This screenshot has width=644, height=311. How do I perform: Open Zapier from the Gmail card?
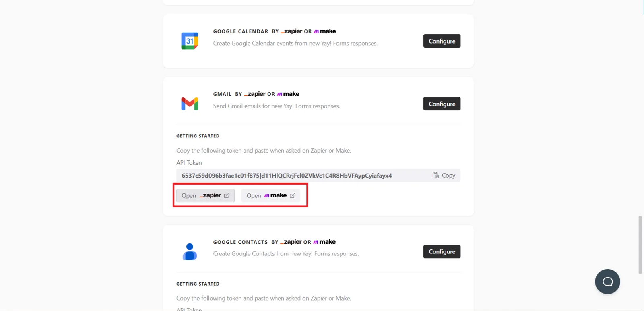pos(205,195)
